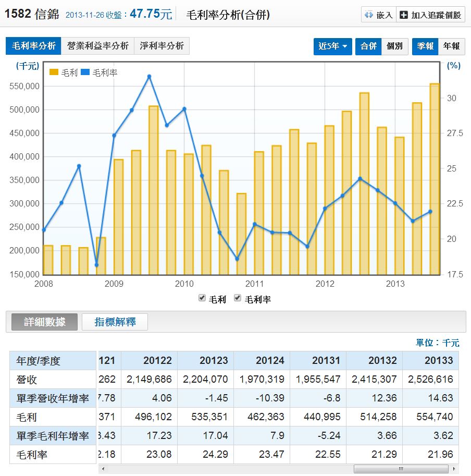This screenshot has width=471, height=476.
Task: Click the table scrollbar left arrow
Action: [x=103, y=469]
